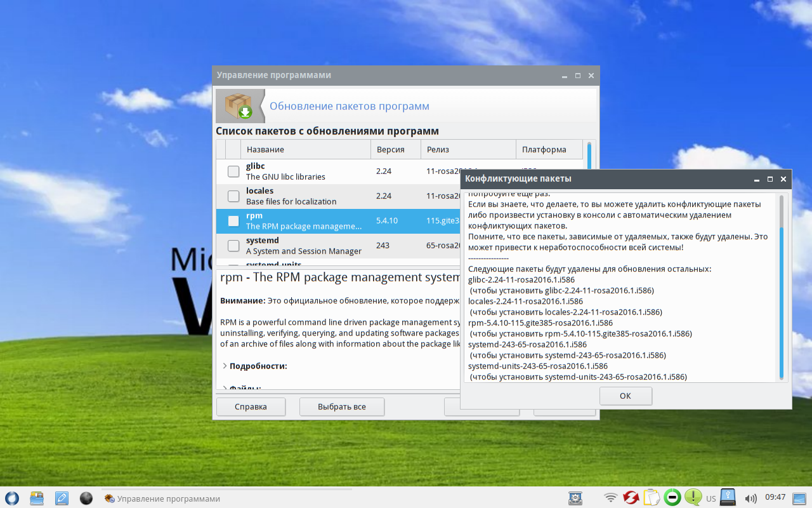Open the volume speaker tray icon

[750, 498]
